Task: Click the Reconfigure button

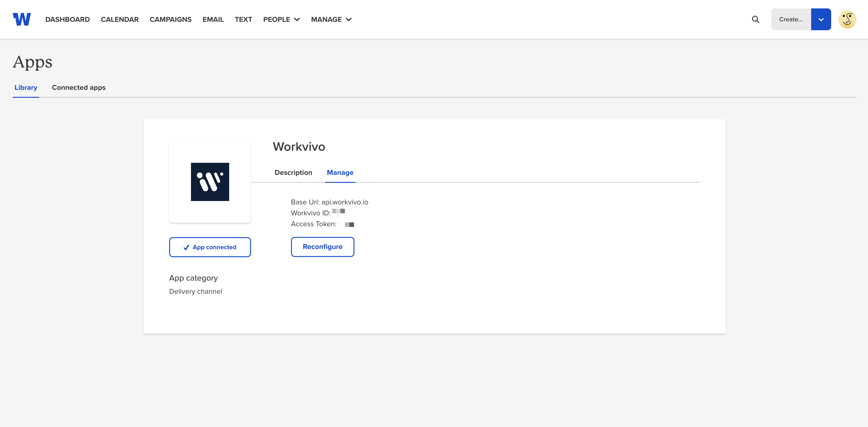Action: (322, 247)
